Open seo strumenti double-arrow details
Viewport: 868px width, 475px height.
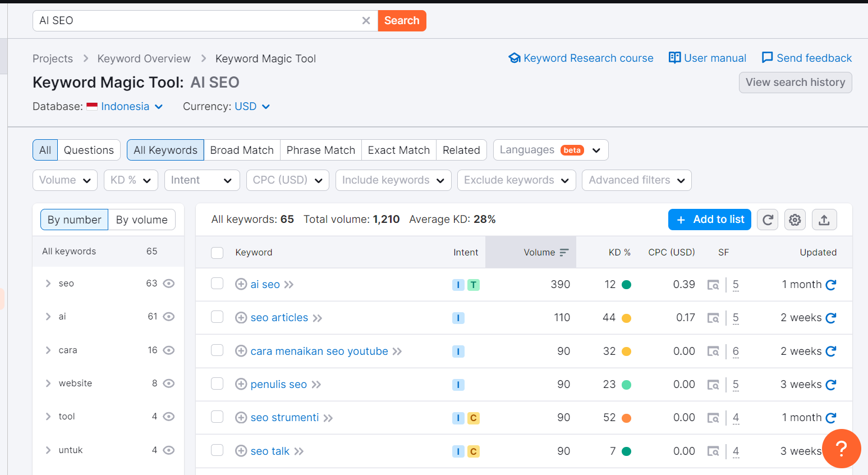click(328, 418)
